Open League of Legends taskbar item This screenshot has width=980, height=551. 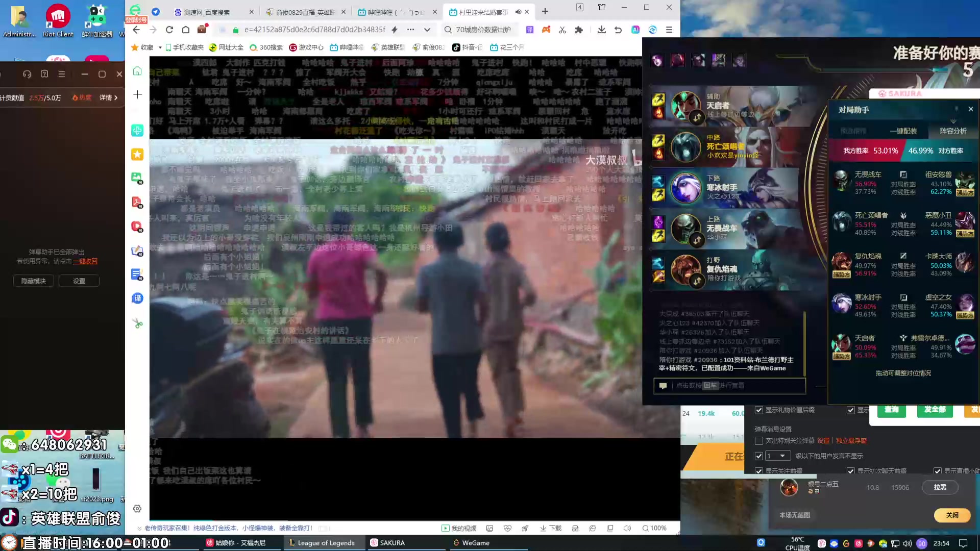click(323, 543)
